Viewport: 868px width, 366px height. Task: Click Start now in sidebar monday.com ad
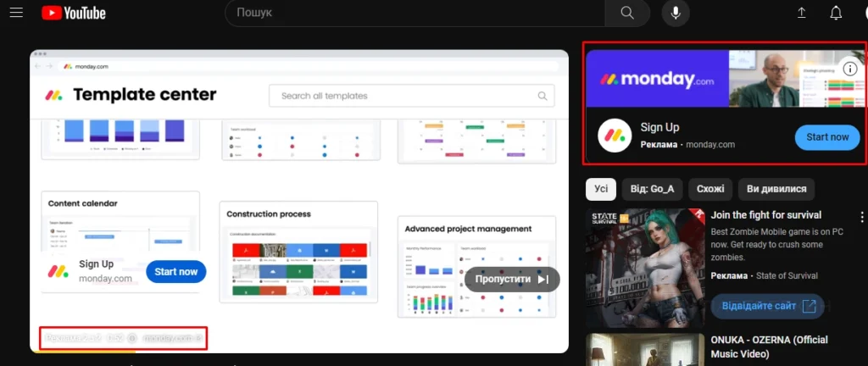827,137
